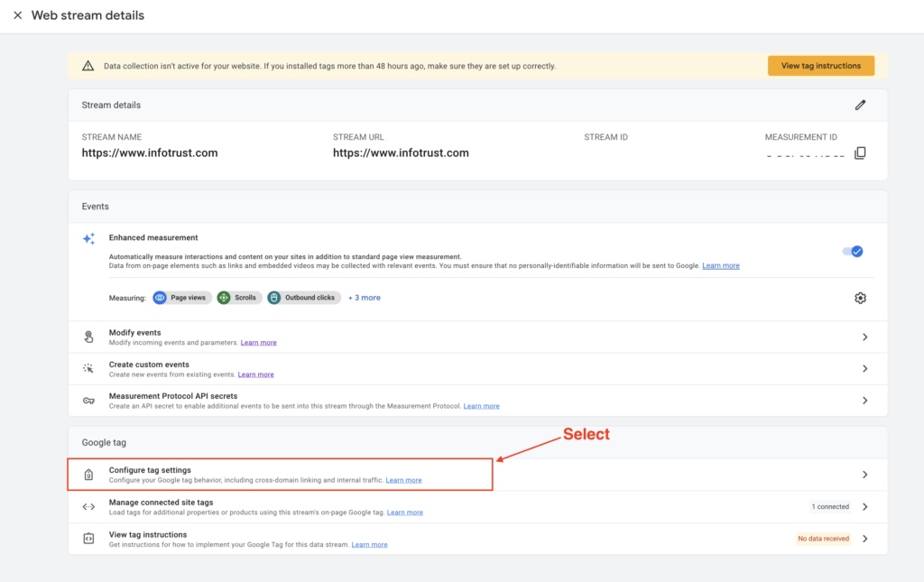The width and height of the screenshot is (924, 582).
Task: Click the View tag instructions button
Action: tap(820, 66)
